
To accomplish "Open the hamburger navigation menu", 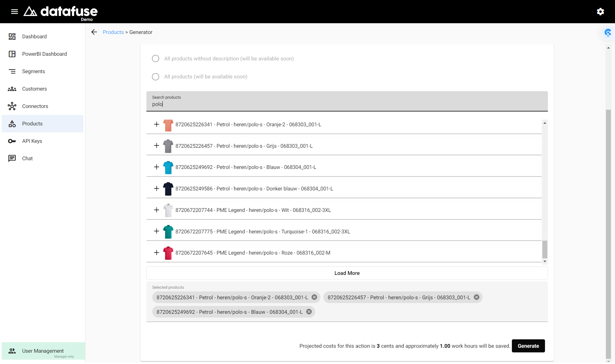I will coord(15,12).
